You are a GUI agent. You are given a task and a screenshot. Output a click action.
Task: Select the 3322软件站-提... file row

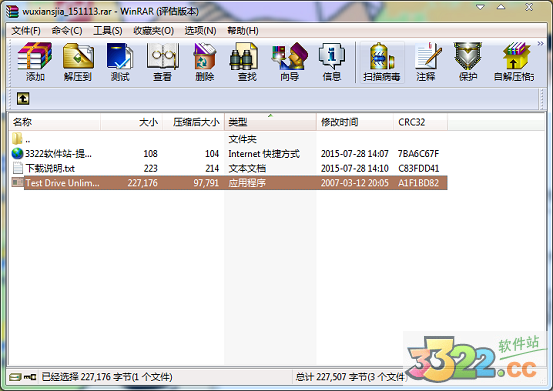(228, 153)
